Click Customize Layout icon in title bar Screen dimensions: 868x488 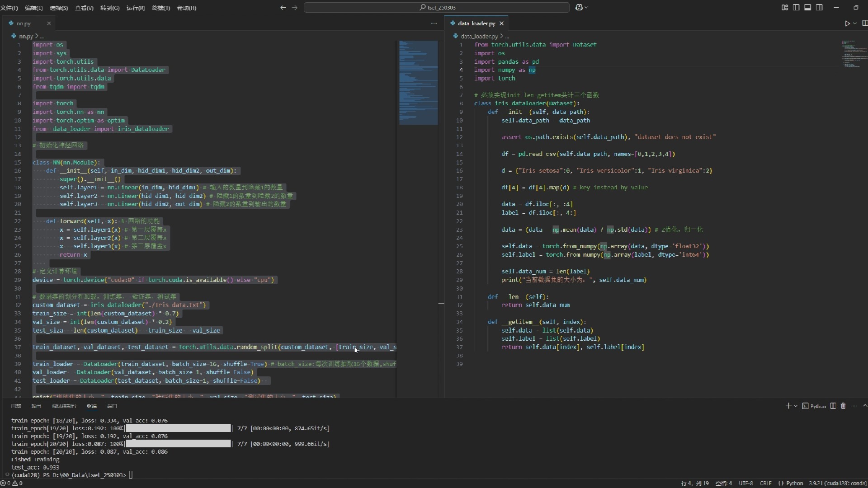(x=785, y=8)
